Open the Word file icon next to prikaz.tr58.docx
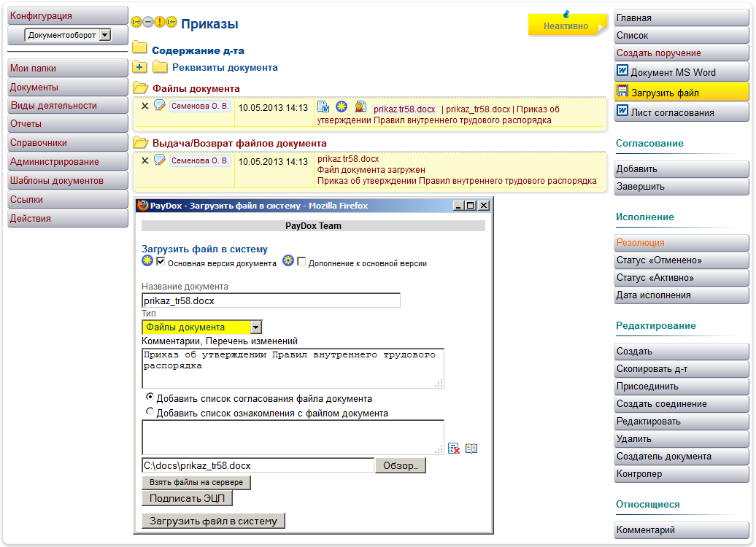 (323, 107)
